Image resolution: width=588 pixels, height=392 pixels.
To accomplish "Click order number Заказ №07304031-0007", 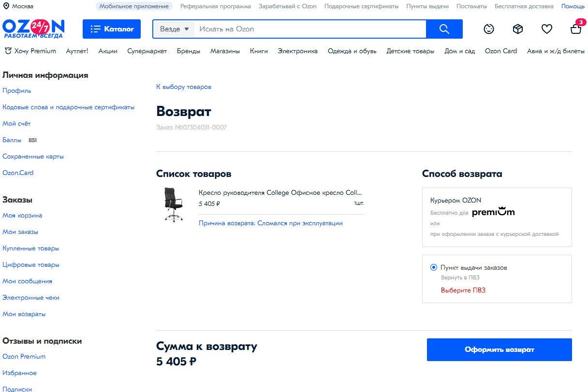I will (191, 128).
